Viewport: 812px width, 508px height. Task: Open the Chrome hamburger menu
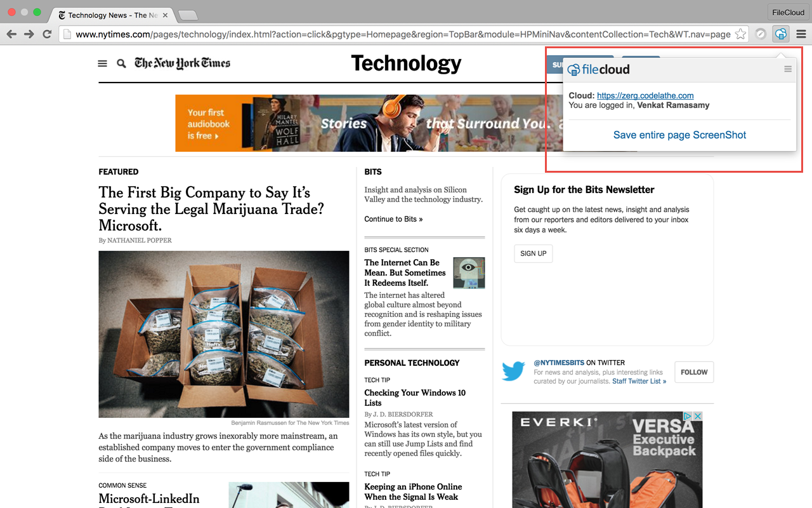click(801, 34)
